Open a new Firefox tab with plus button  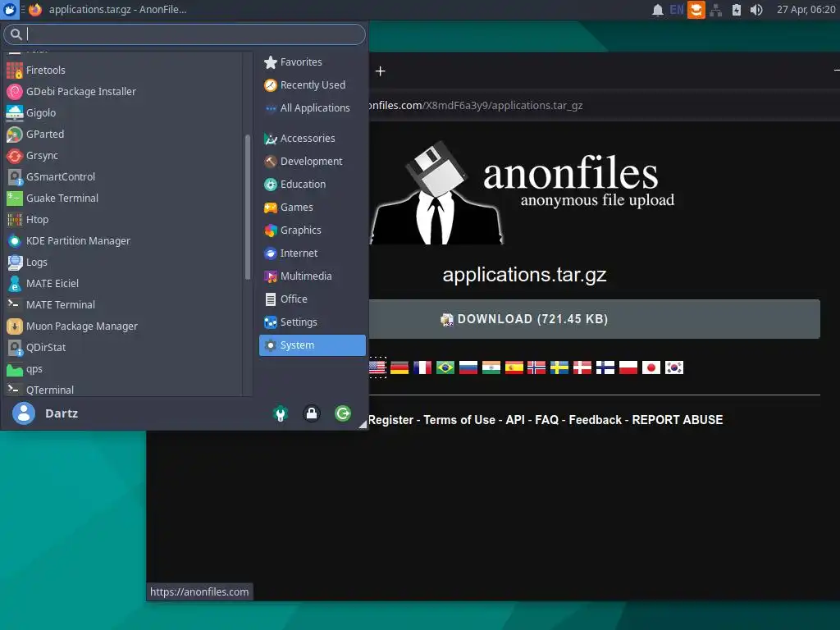coord(381,71)
